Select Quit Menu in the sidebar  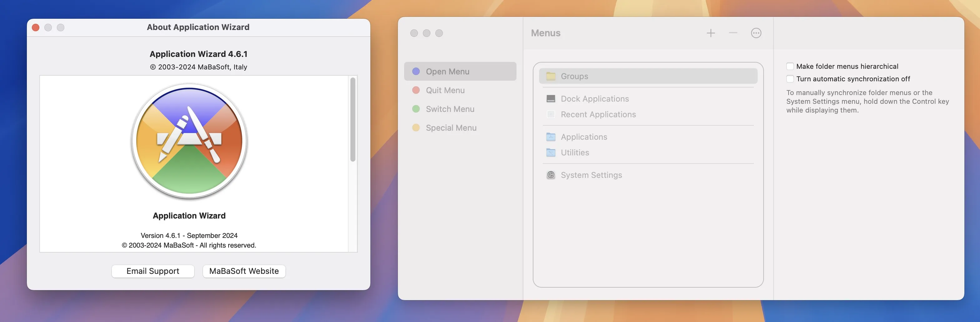(x=460, y=90)
